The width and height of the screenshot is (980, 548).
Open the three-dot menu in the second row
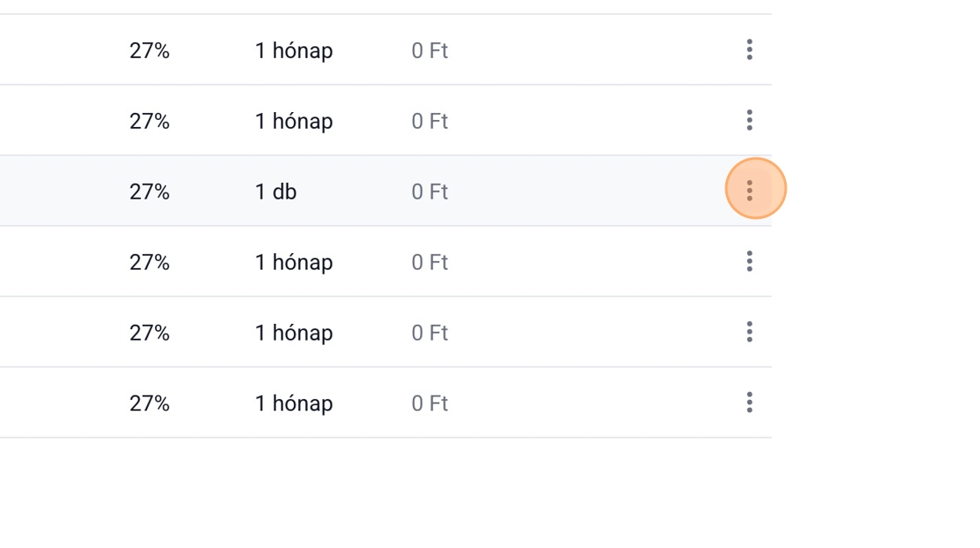(749, 120)
